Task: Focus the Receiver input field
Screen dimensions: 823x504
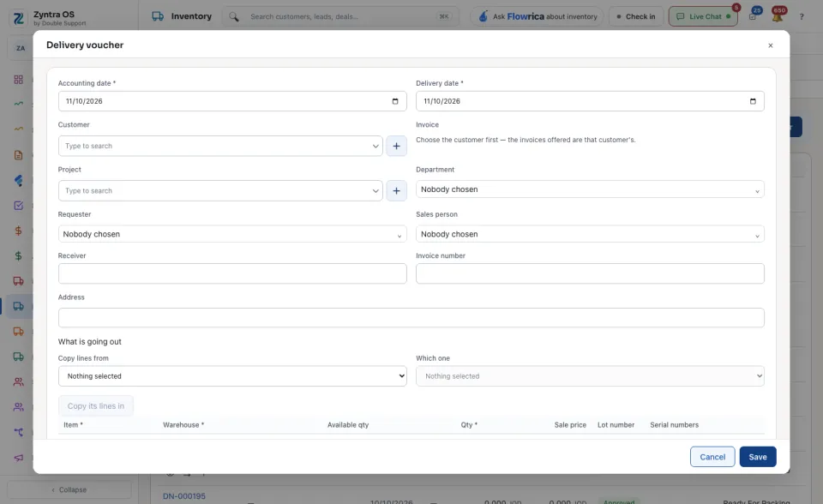Action: click(x=232, y=273)
